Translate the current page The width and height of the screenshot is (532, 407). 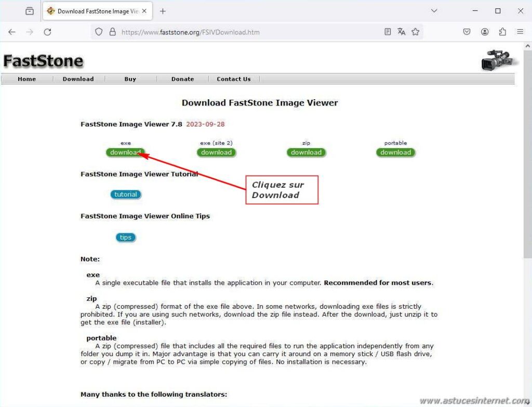tap(401, 32)
